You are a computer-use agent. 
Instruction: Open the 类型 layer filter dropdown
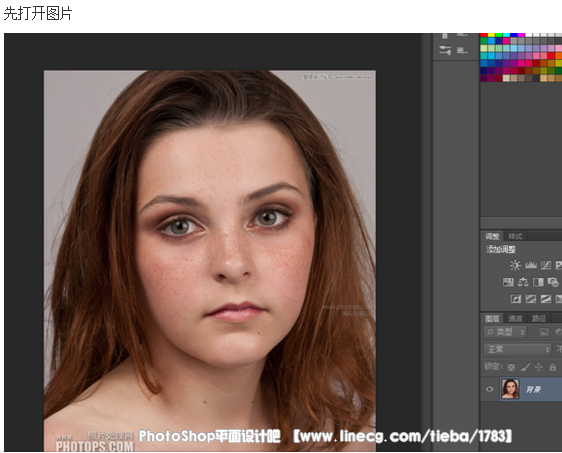pos(505,332)
